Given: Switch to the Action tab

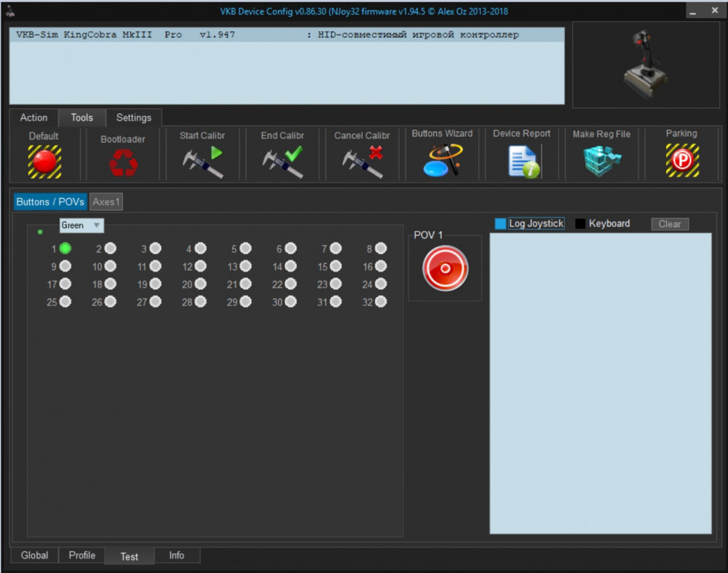Looking at the screenshot, I should [x=34, y=118].
